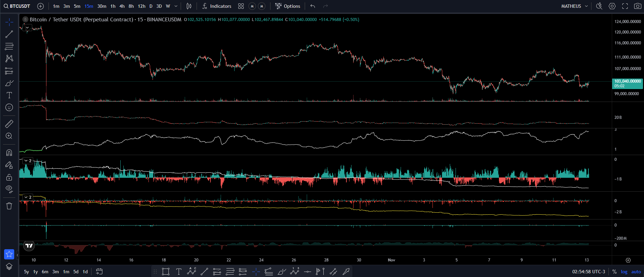Select the ruler measure tool
Image resolution: width=644 pixels, height=277 pixels.
click(x=9, y=124)
